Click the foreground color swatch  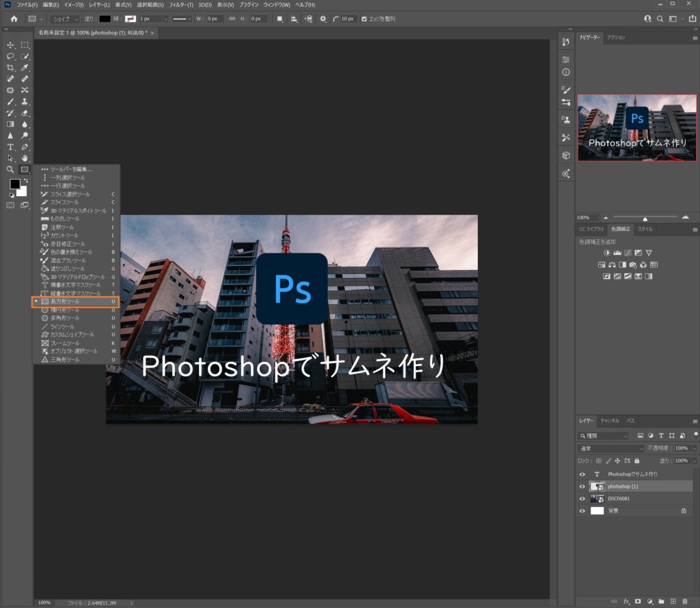point(15,184)
